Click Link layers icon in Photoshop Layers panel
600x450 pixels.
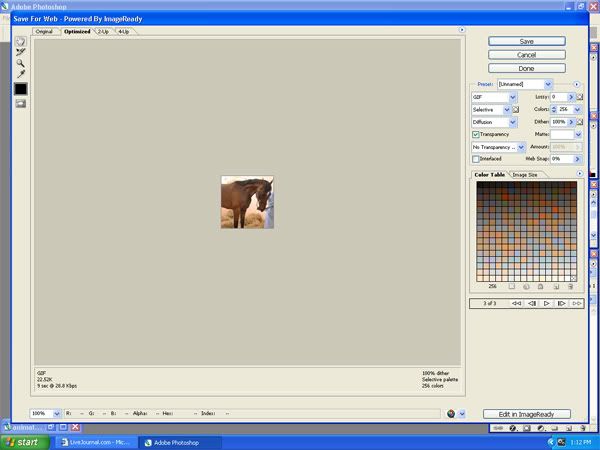coord(498,428)
